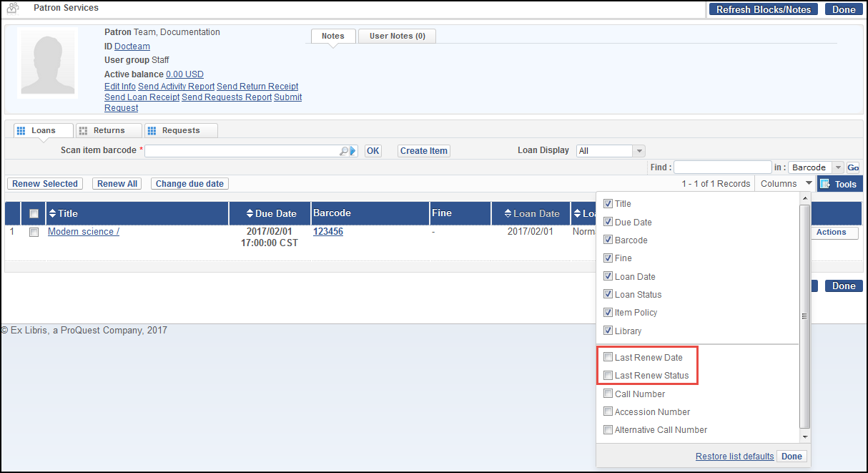Image resolution: width=868 pixels, height=473 pixels.
Task: Click the grid icon on Requests tab
Action: [x=152, y=131]
